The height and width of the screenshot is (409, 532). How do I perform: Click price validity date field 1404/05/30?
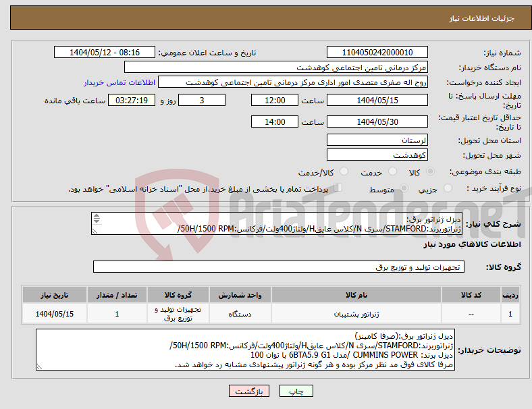click(x=377, y=121)
